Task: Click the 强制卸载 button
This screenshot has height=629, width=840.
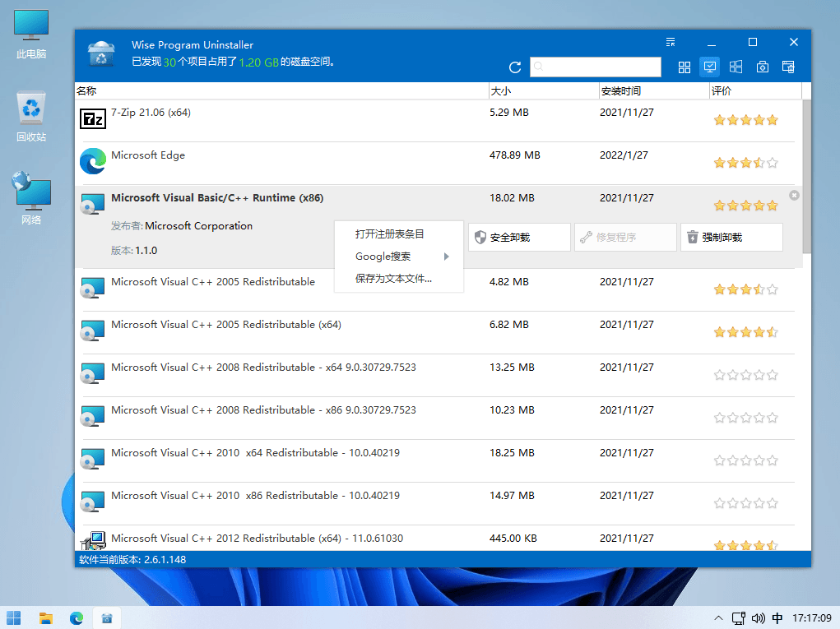Action: pos(731,237)
